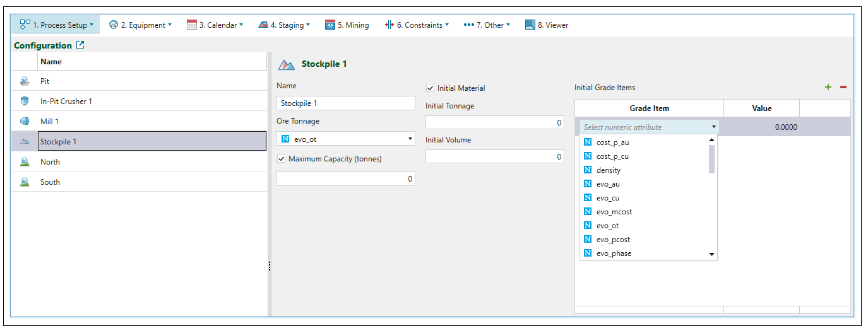Screen dimensions: 868x331
Task: Click the red minus remove grade item icon
Action: point(843,87)
